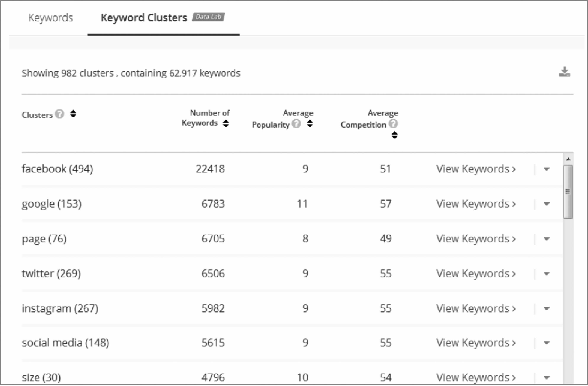
Task: Expand the social media cluster dropdown arrow
Action: 547,343
